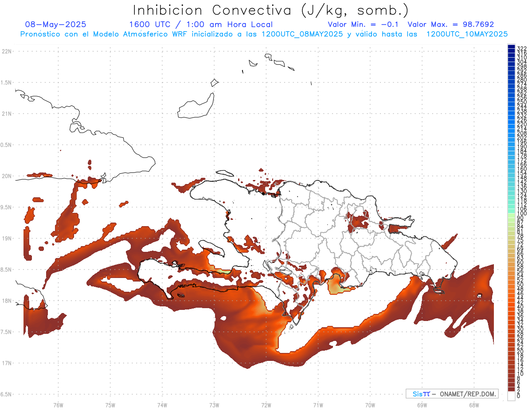Screen dimensions: 532x411
Task: Click the title 'Inhibicion Convectiva (J/kg, somb.)'
Action: 271,10
